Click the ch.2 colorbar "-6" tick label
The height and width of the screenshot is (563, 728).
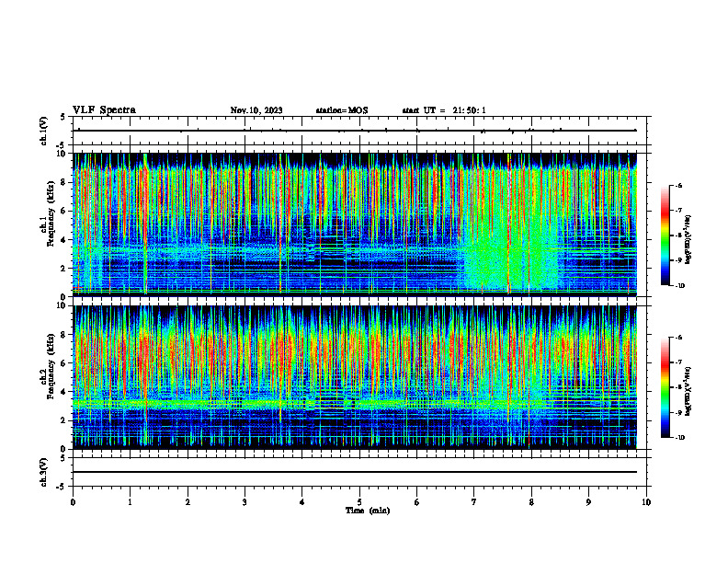click(x=678, y=338)
